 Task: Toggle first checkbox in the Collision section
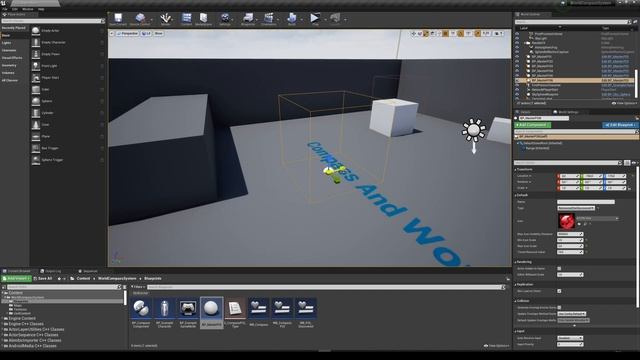coord(559,307)
